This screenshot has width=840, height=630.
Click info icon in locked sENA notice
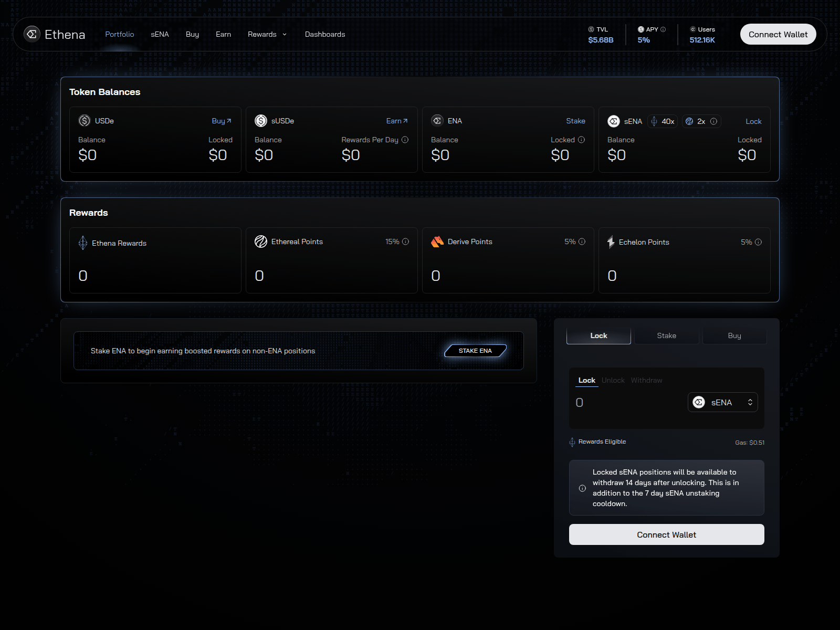[x=582, y=488]
